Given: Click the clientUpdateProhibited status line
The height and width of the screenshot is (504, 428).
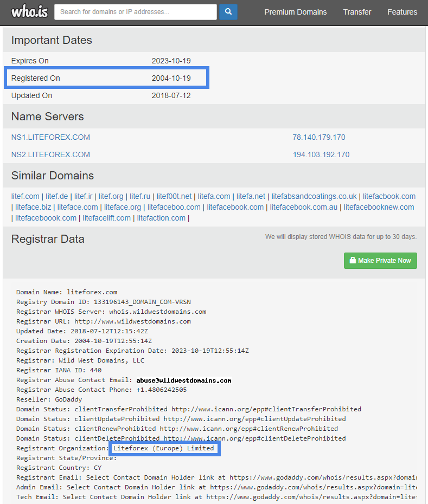Looking at the screenshot, I should [x=181, y=419].
